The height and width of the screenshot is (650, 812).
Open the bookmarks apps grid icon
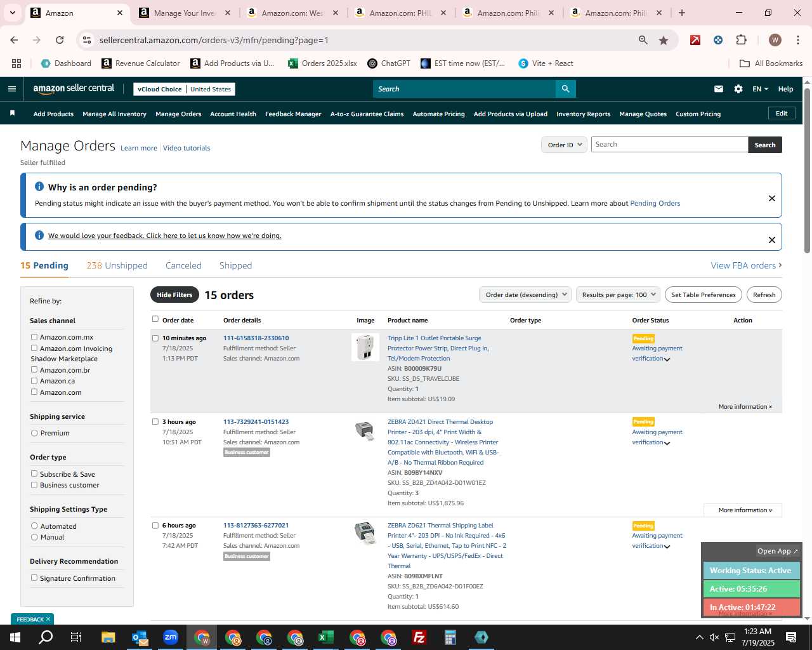16,63
